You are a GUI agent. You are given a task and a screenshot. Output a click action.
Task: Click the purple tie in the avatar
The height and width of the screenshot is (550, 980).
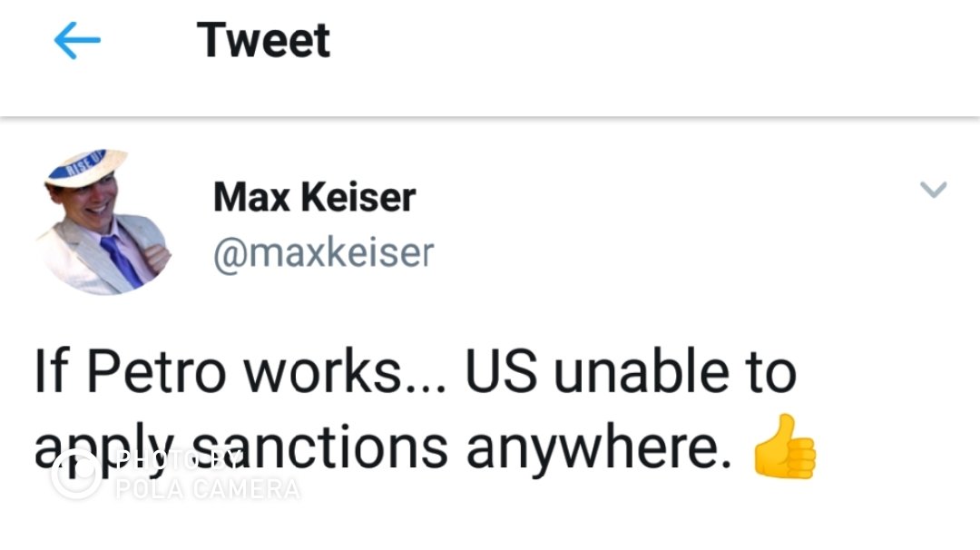tap(122, 260)
